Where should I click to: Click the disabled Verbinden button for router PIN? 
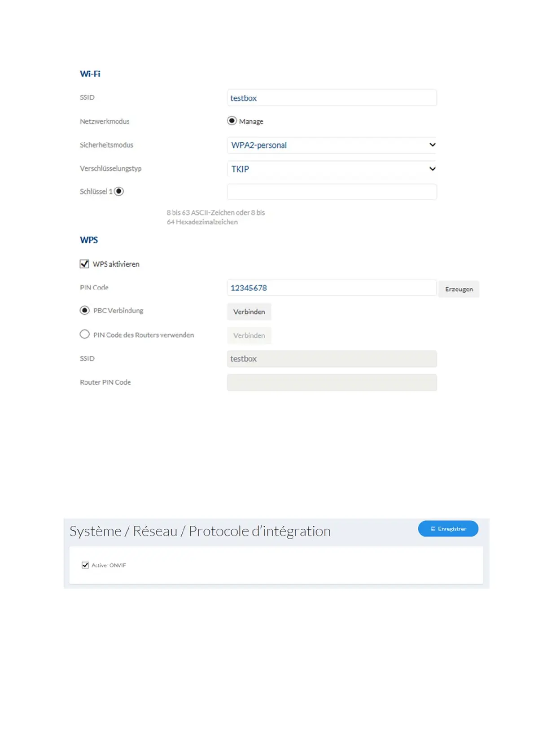point(249,335)
